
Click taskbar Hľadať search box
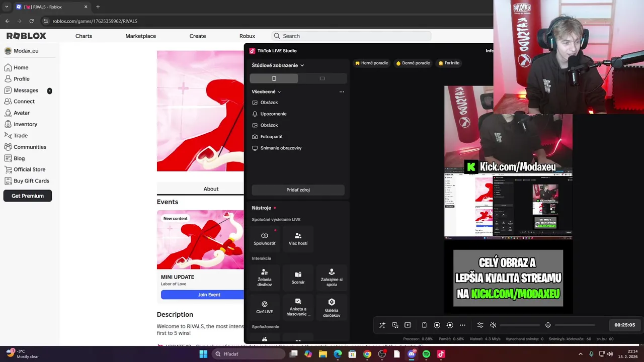point(249,354)
